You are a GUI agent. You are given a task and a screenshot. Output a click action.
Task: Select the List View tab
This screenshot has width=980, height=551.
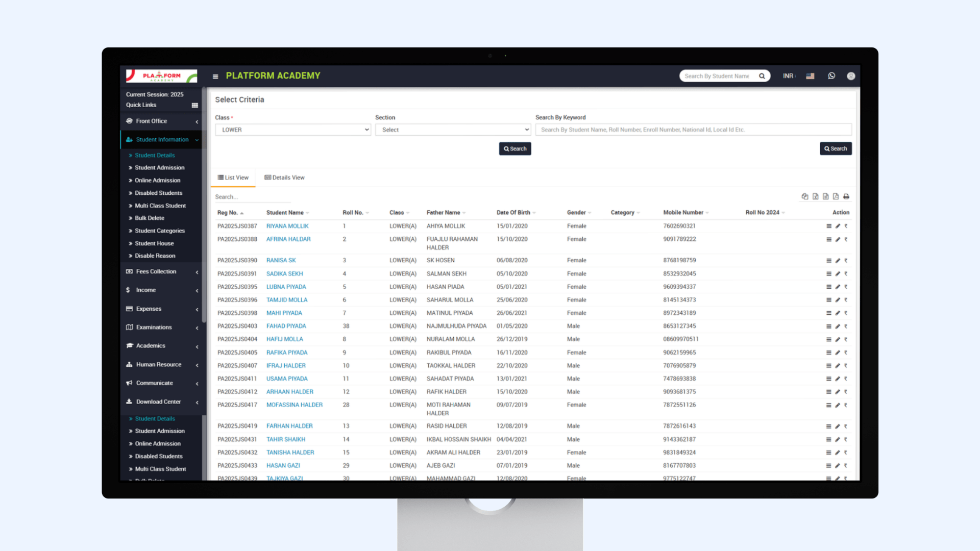pos(233,178)
